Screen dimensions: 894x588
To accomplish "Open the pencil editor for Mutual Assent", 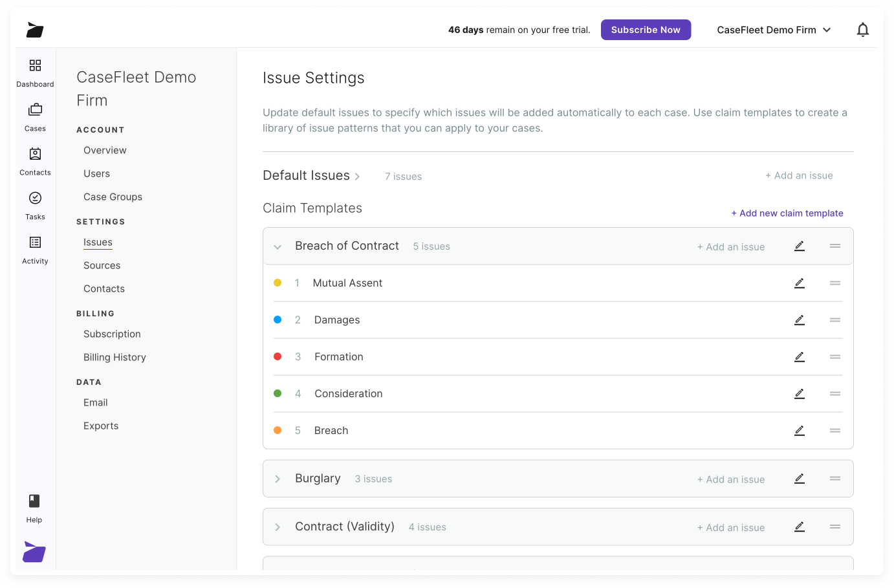I will tap(799, 283).
